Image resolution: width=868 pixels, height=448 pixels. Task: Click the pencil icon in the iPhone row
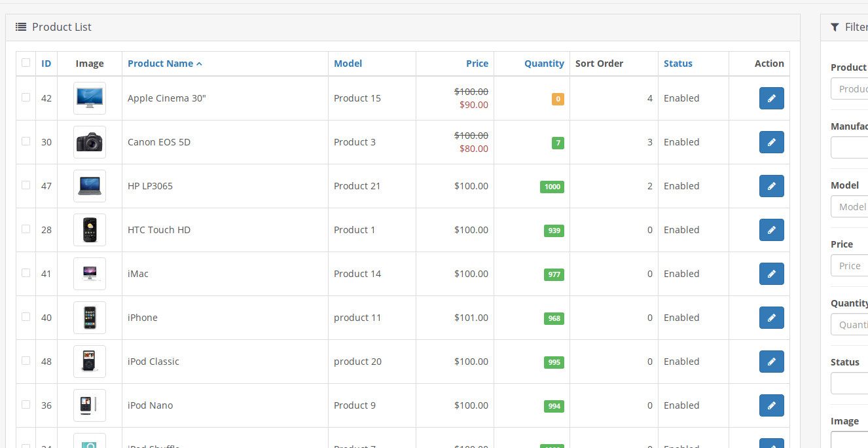coord(771,318)
